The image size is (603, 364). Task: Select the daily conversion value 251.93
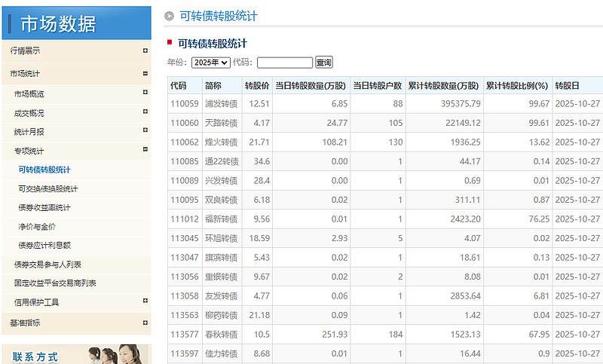(335, 335)
